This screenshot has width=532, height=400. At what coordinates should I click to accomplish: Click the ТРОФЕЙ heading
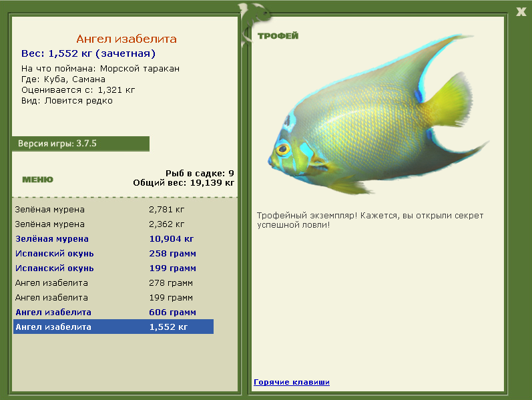click(278, 35)
